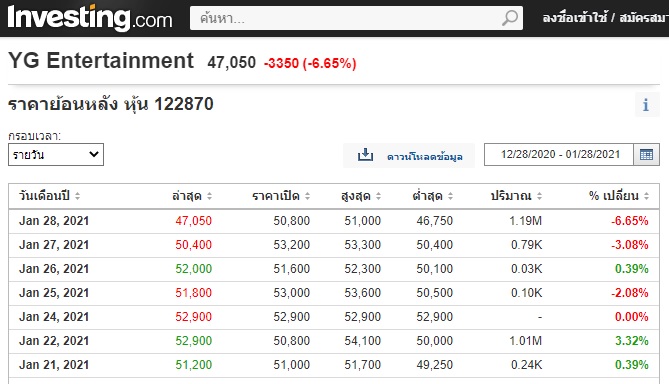This screenshot has width=669, height=384.
Task: Click the date range field 12/28/2020 - 01/28/2021
Action: click(559, 154)
